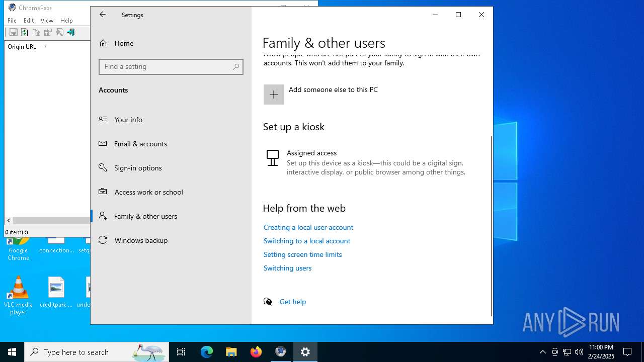The image size is (644, 362).
Task: Show hidden tray icons
Action: point(542,352)
